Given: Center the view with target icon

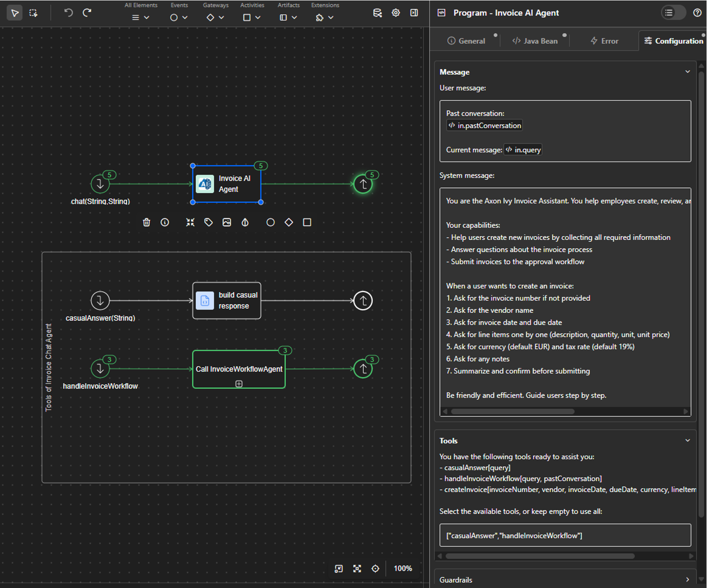Looking at the screenshot, I should coord(375,569).
